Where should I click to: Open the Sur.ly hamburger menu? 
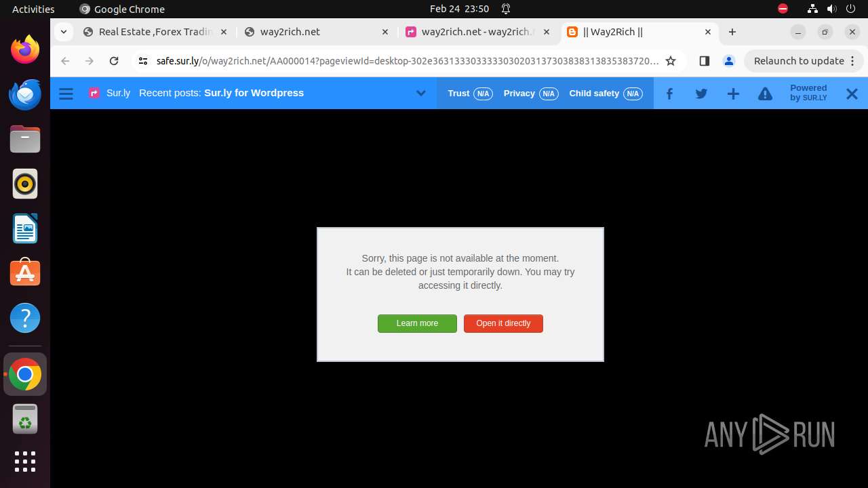[66, 94]
